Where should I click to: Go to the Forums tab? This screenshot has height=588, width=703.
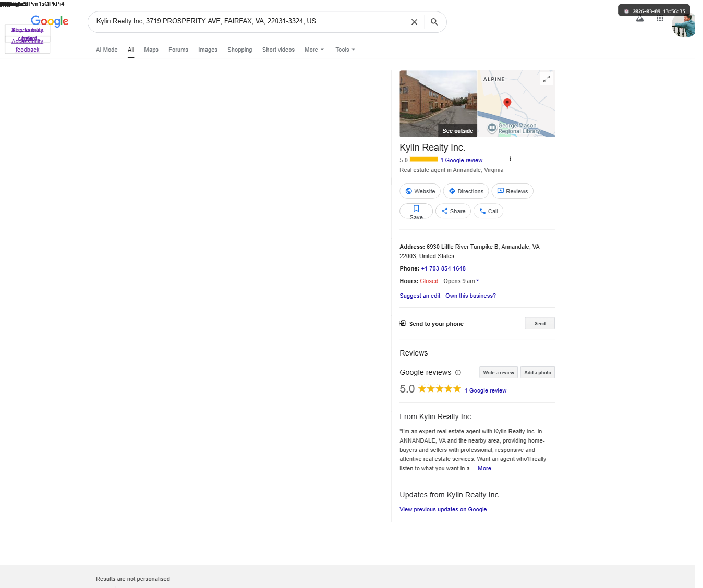(x=178, y=50)
